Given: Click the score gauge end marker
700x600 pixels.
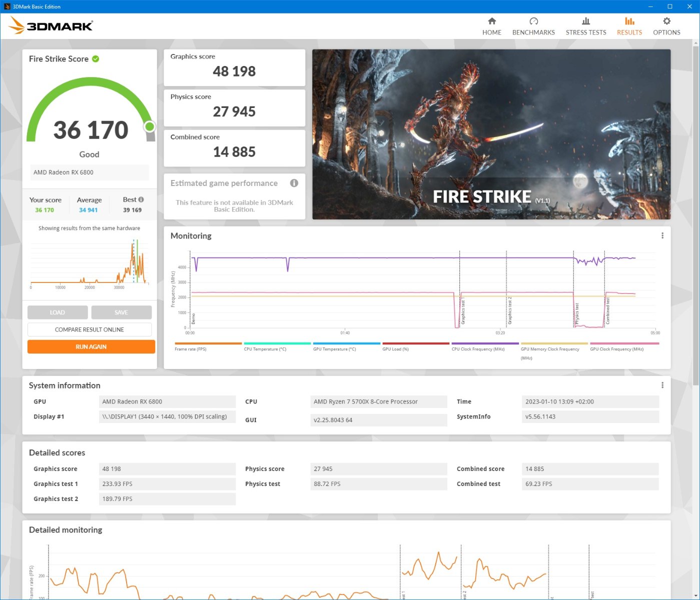Looking at the screenshot, I should tap(150, 126).
